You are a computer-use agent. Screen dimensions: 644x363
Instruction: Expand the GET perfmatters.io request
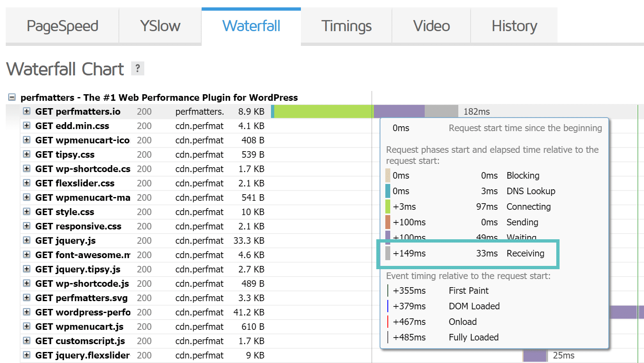27,111
